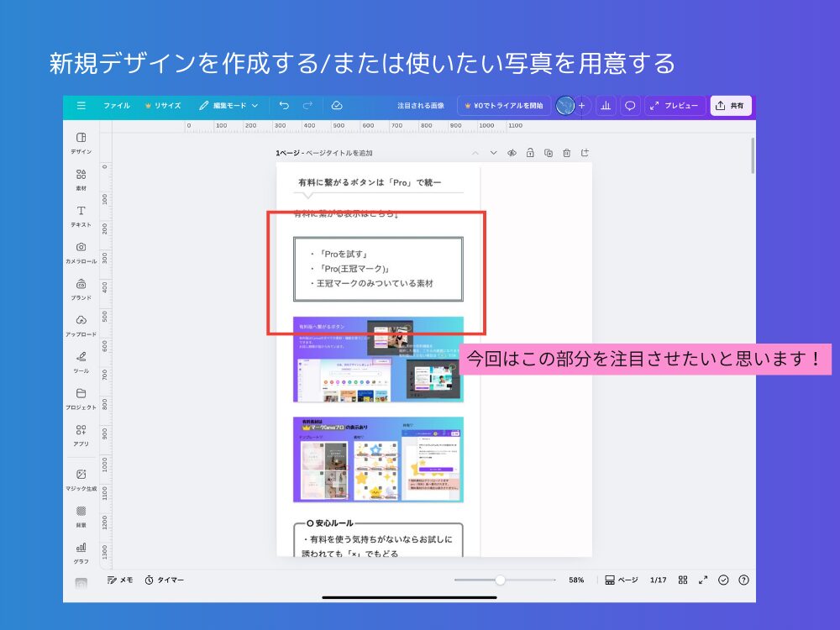The image size is (840, 630).
Task: Adjust the zoom slider
Action: pyautogui.click(x=502, y=580)
